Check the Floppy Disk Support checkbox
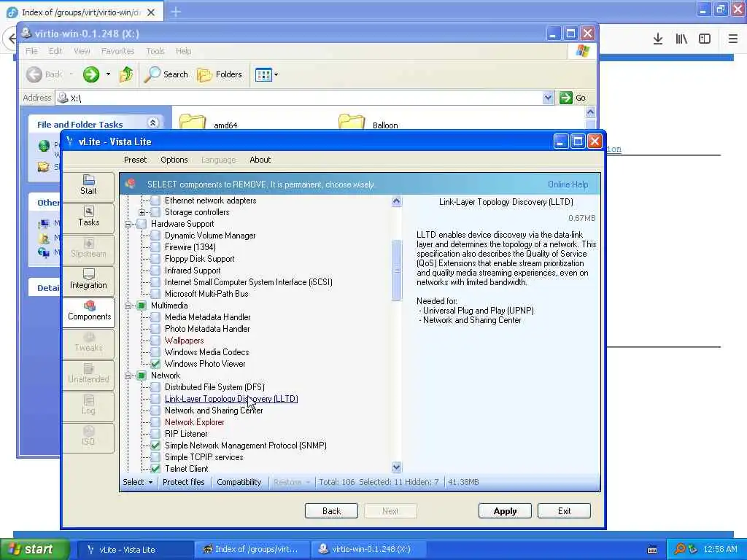Image resolution: width=747 pixels, height=560 pixels. [x=155, y=259]
